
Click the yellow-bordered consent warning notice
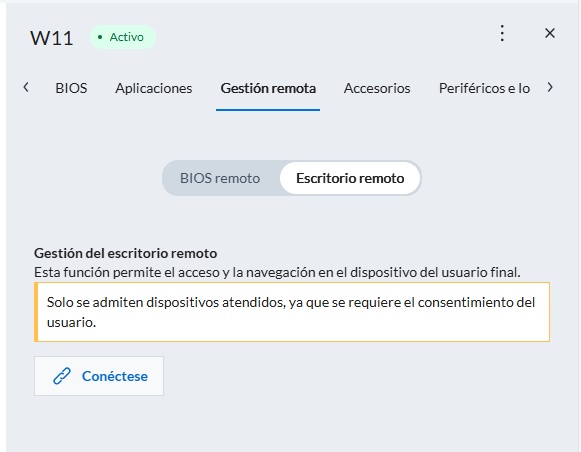click(x=292, y=312)
